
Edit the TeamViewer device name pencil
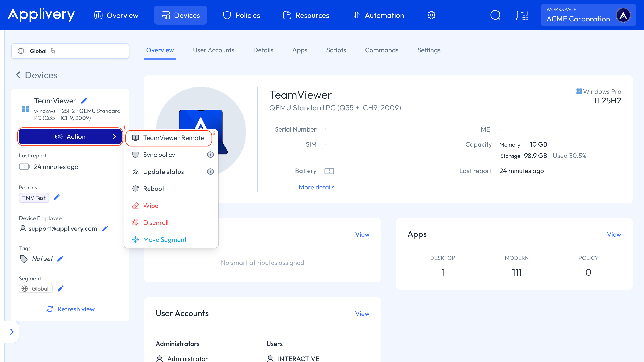coord(84,100)
